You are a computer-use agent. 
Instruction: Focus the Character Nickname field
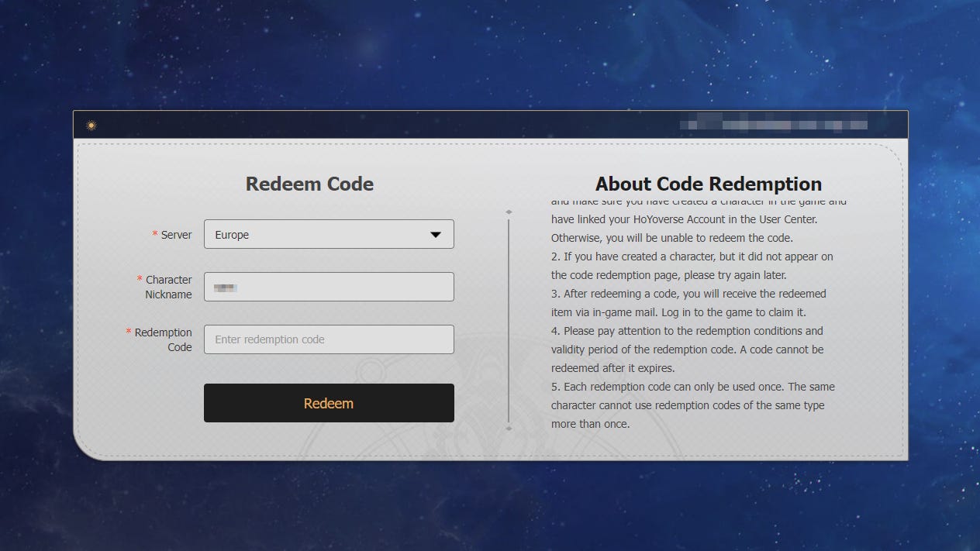(x=328, y=287)
